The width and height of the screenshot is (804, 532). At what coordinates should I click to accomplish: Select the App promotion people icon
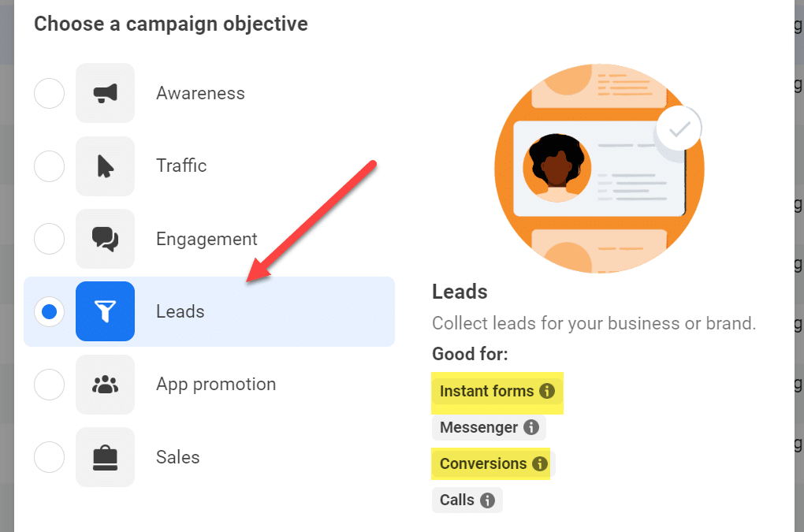click(x=105, y=385)
